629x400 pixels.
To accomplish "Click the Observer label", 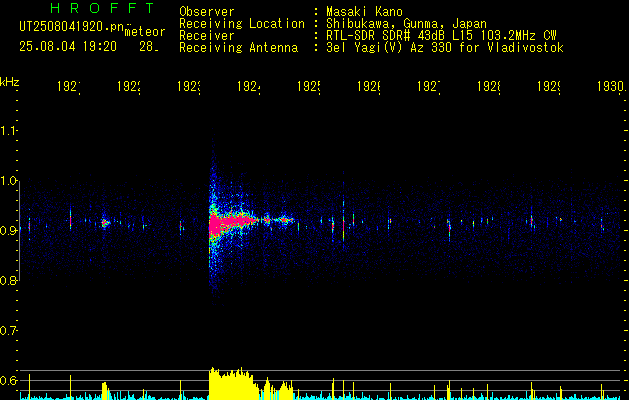I will tap(207, 11).
